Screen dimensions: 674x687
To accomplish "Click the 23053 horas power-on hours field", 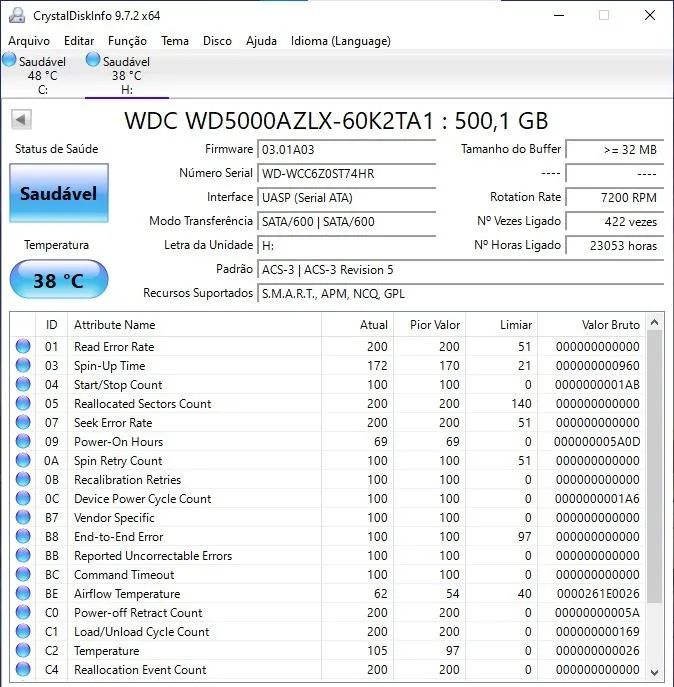I will [x=615, y=246].
